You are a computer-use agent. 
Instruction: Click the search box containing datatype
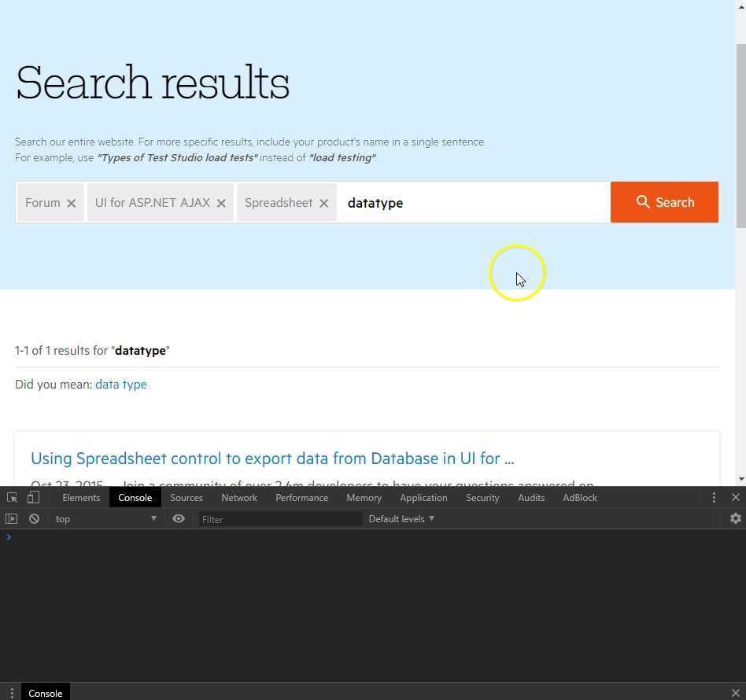coord(472,202)
